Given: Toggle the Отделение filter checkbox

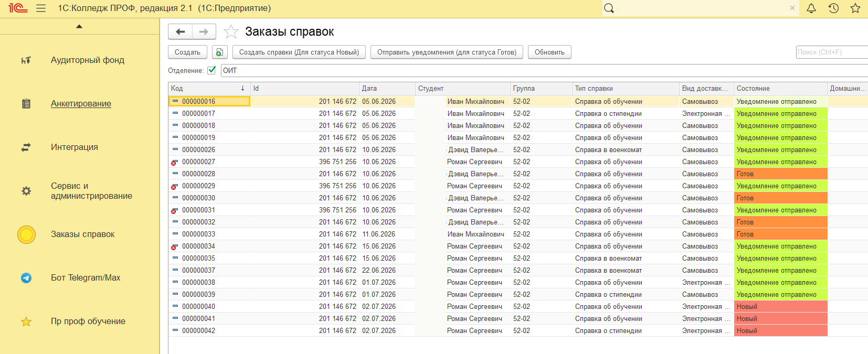Looking at the screenshot, I should coord(211,70).
